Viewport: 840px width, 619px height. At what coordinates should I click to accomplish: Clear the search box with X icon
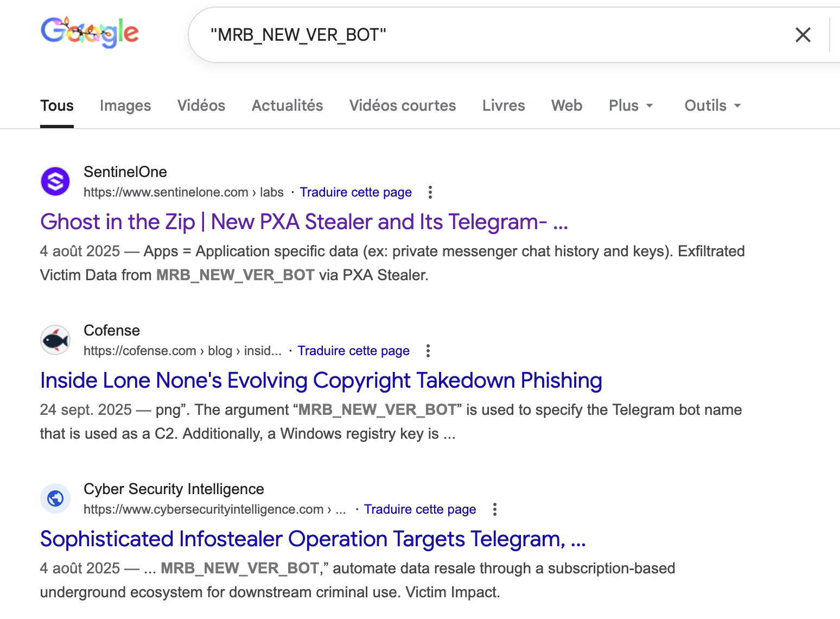point(803,35)
